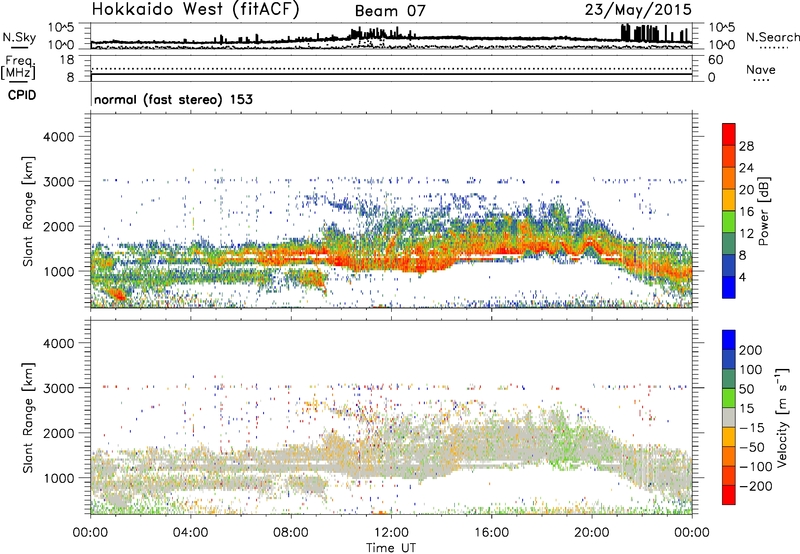Click the '16:00' time axis tick label

491,533
